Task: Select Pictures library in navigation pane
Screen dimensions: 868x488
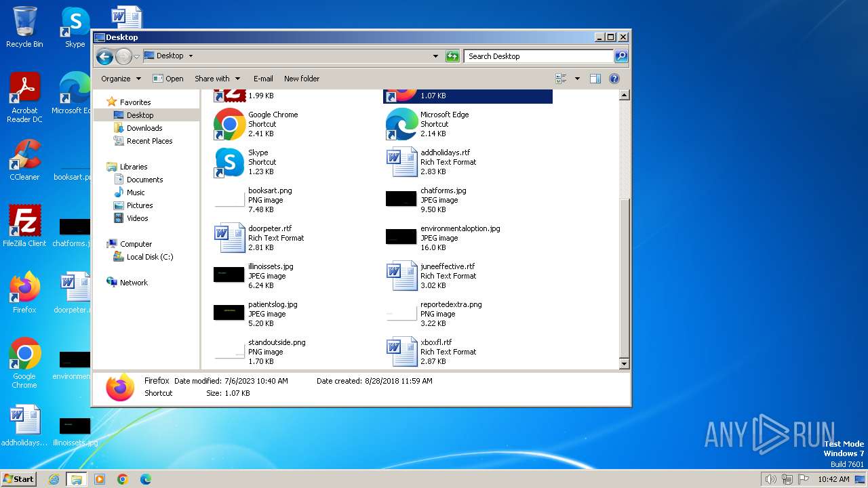Action: (140, 205)
